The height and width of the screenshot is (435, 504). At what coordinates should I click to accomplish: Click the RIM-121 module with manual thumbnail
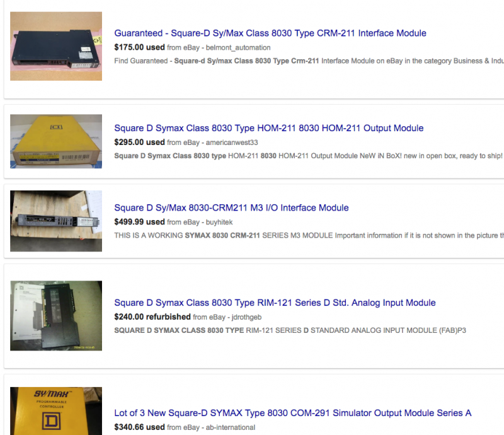(56, 316)
